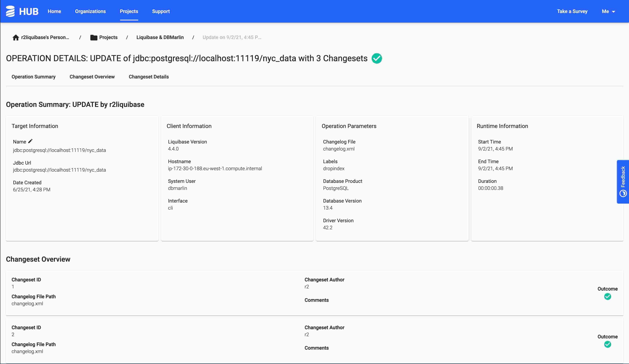
Task: Open the Me account dropdown
Action: [608, 11]
